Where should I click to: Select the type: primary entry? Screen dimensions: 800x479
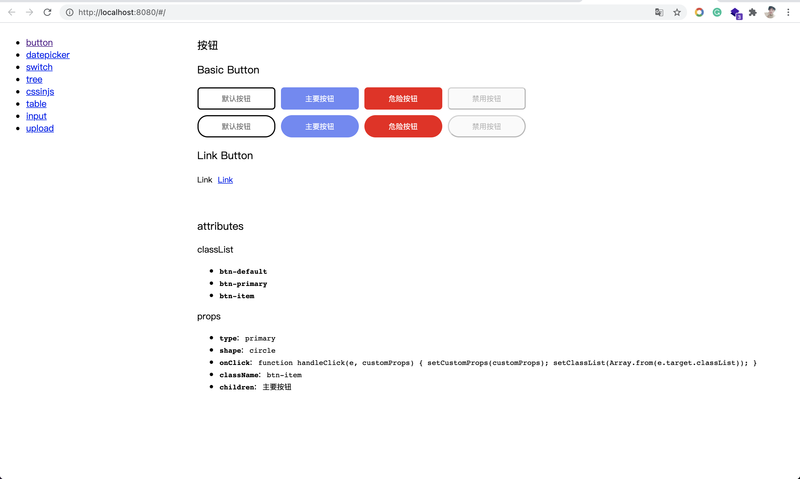pos(247,339)
